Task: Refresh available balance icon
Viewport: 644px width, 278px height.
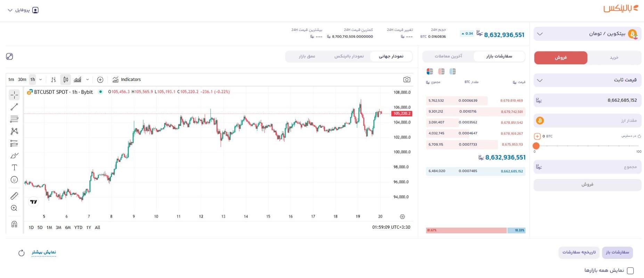Action: tap(639, 136)
